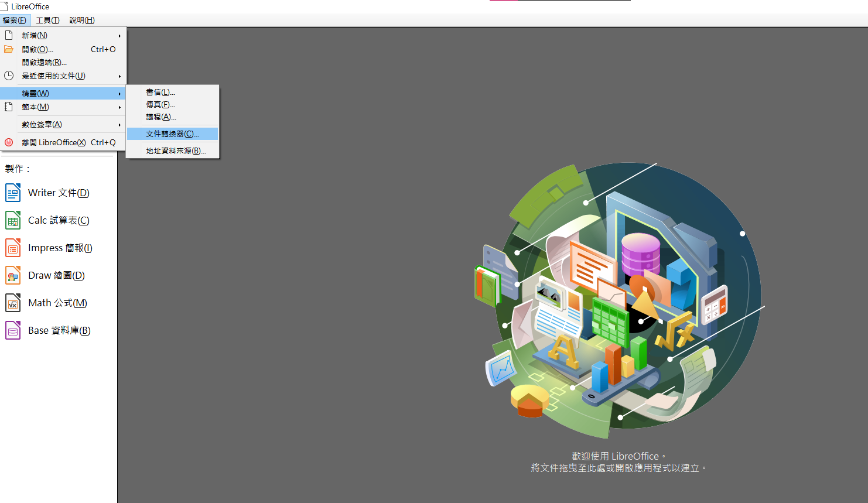The image size is (868, 503).
Task: Create a Draw 繪圖(D)
Action: (56, 275)
